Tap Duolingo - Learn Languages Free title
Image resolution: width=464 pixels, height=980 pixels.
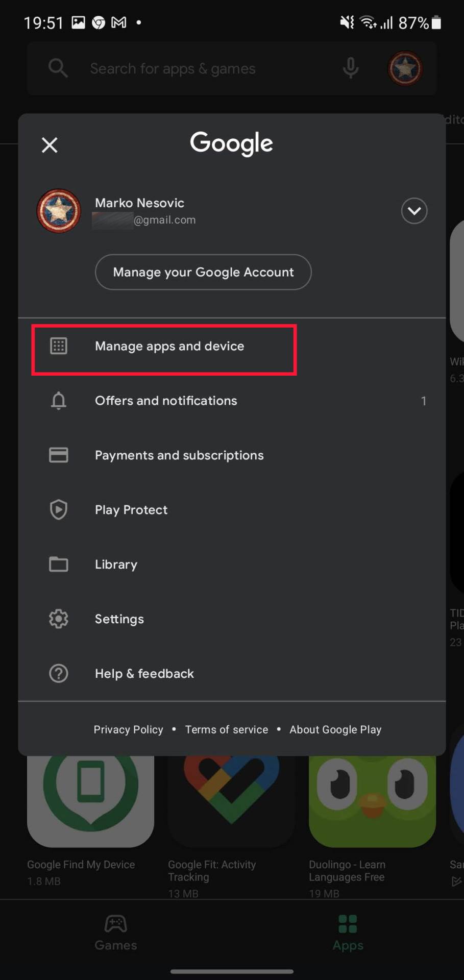click(x=347, y=871)
